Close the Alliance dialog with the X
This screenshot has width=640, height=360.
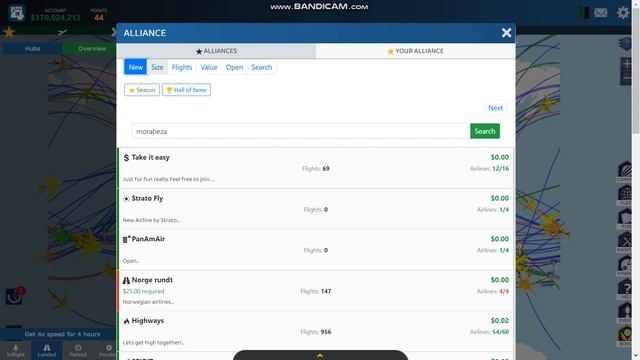(506, 33)
